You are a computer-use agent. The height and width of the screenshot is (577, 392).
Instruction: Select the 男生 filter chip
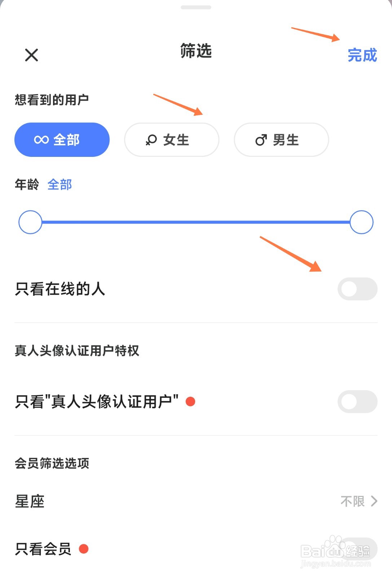point(281,140)
